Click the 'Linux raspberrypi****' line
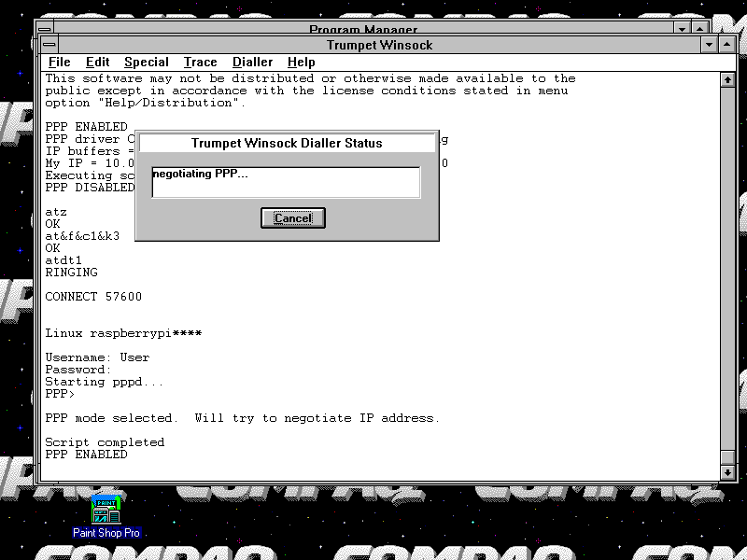Image resolution: width=747 pixels, height=560 pixels. point(123,333)
